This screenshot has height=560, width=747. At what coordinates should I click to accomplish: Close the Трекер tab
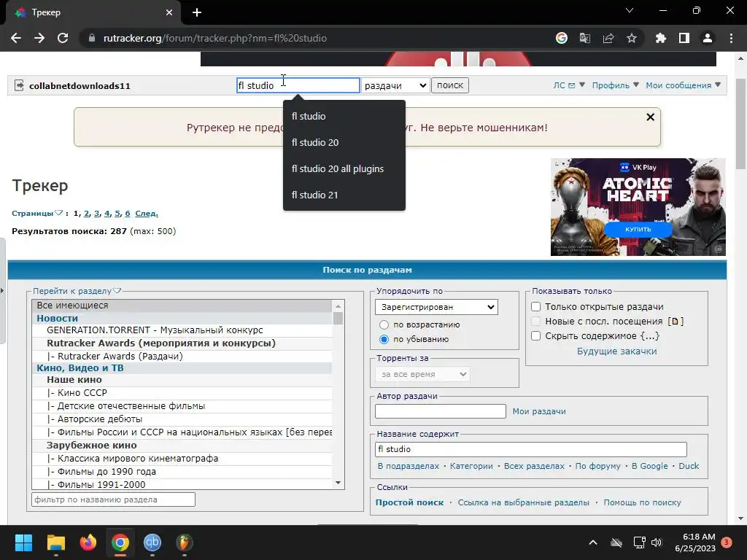(169, 12)
